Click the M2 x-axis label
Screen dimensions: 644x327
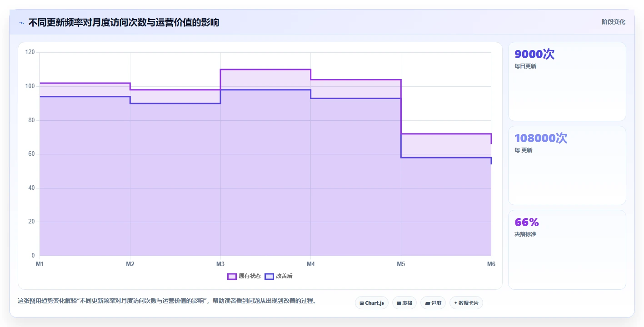click(130, 264)
